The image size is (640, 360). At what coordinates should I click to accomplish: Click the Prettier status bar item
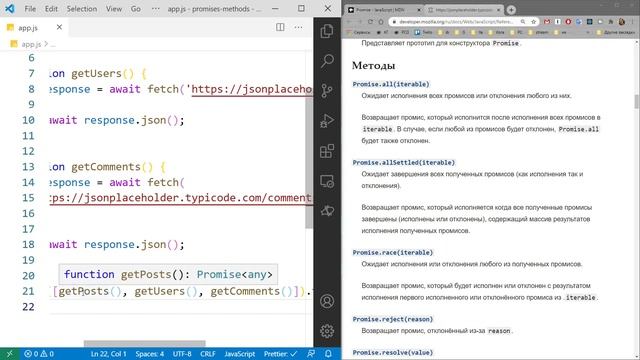(x=280, y=354)
